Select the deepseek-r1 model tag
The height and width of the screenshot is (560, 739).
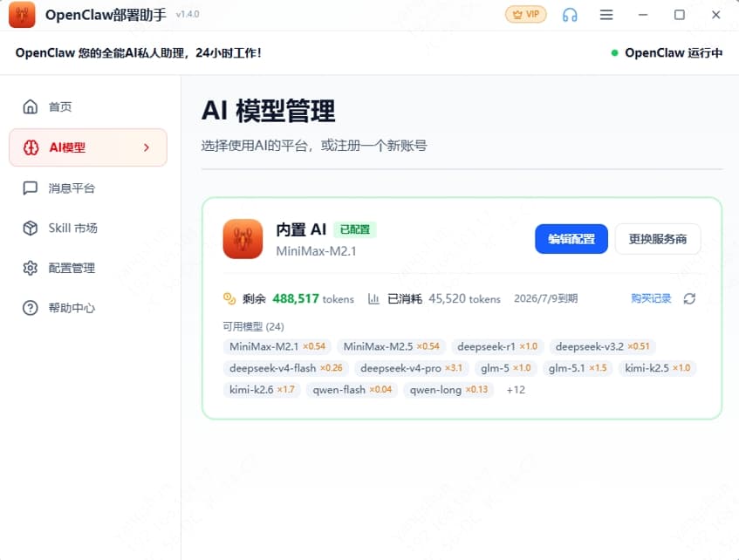[497, 346]
